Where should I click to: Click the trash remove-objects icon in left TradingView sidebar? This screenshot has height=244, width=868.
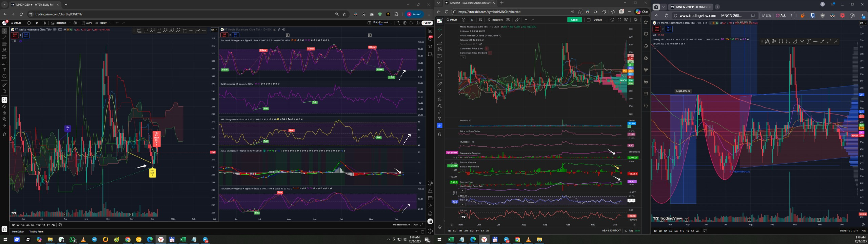4,134
